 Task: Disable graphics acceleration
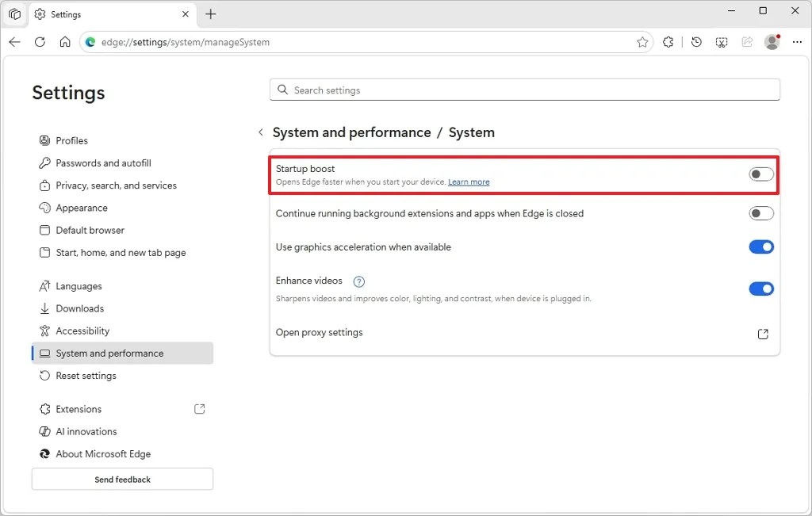pyautogui.click(x=760, y=247)
